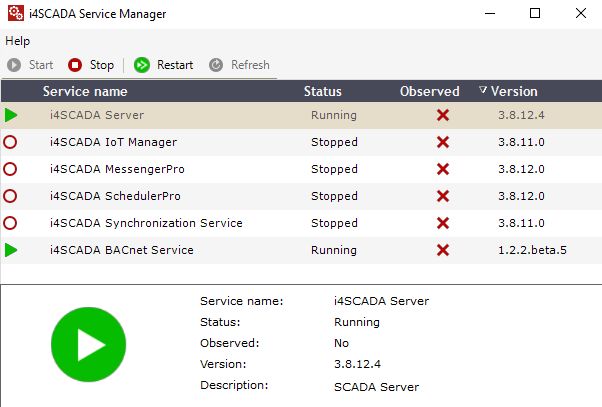Click the version 1.2.2.beta.5 cell
The image size is (602, 407).
533,250
